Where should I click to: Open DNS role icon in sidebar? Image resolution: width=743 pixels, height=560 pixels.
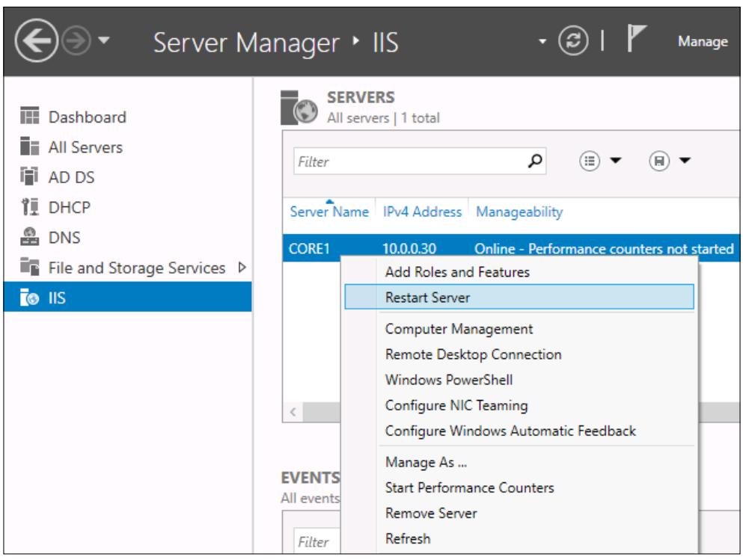30,236
